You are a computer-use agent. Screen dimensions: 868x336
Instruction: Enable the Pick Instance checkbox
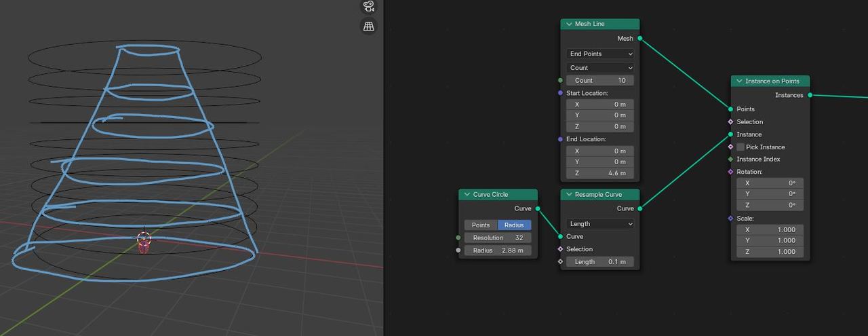pyautogui.click(x=741, y=147)
